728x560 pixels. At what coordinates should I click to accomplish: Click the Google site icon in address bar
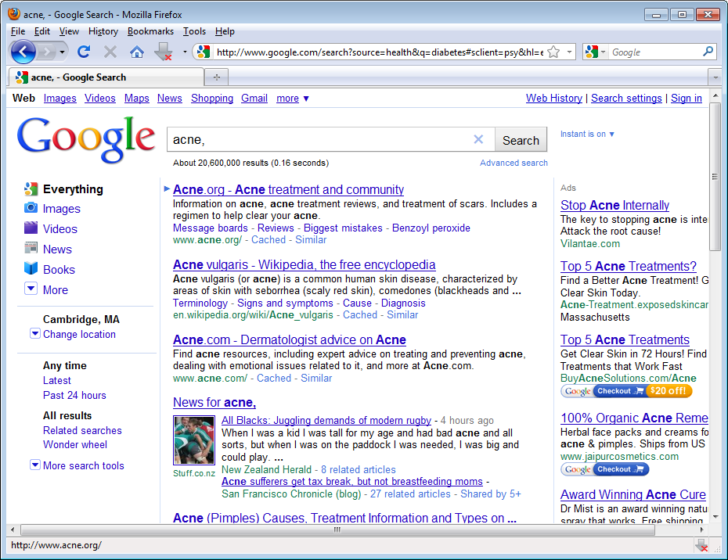pyautogui.click(x=204, y=52)
